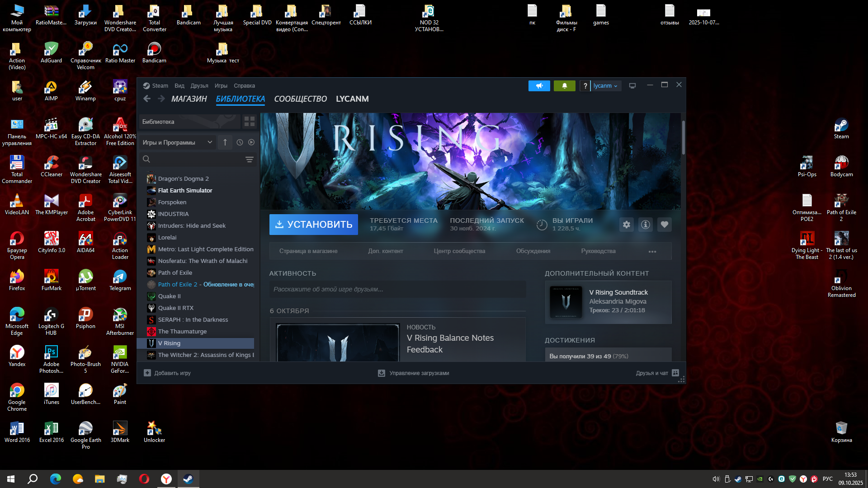
Task: Open the lycanm account dropdown
Action: tap(605, 86)
